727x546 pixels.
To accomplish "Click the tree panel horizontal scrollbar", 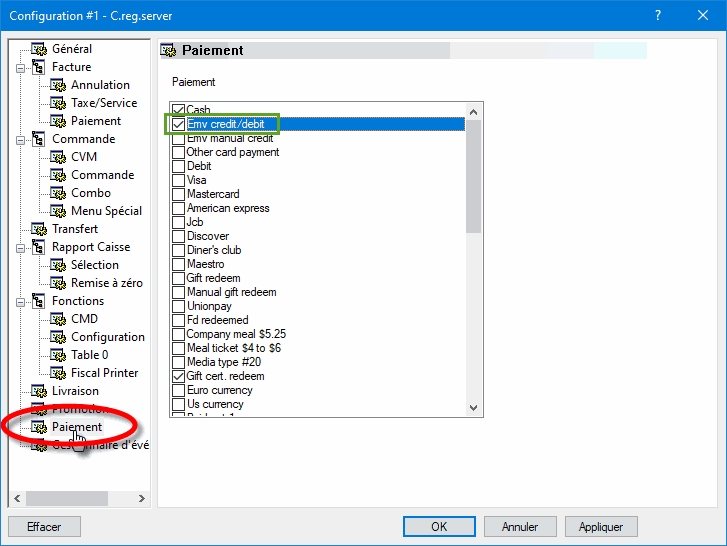I will (80, 498).
